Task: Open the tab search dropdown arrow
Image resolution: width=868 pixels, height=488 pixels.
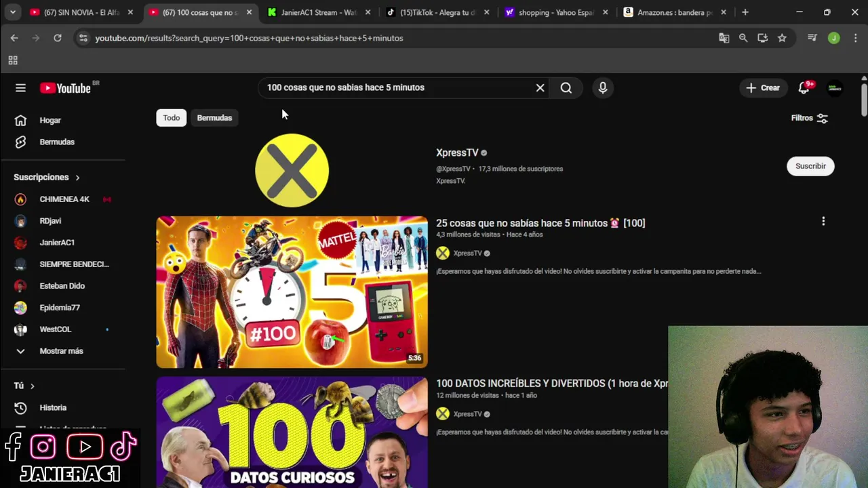Action: pos(12,12)
